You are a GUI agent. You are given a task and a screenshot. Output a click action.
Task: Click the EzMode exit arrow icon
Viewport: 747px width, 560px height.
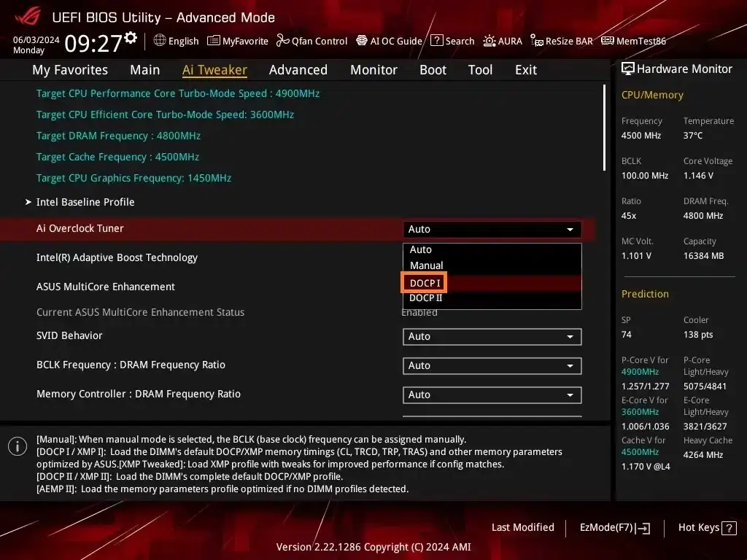point(643,528)
